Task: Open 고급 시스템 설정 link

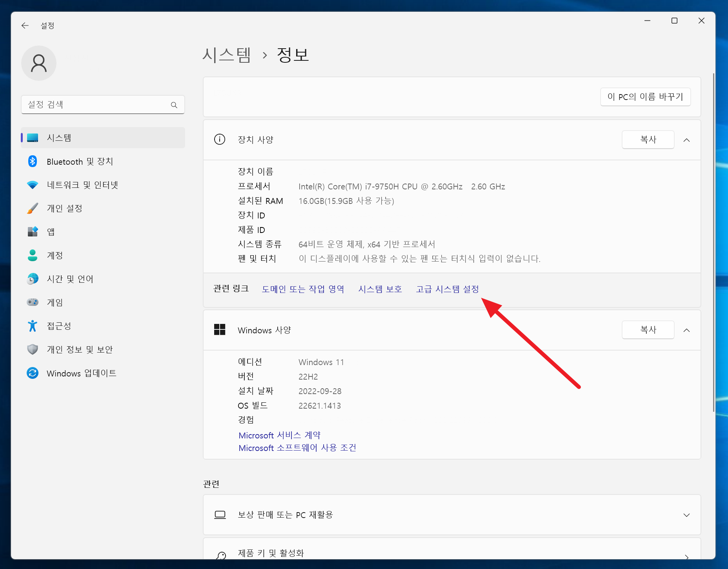Action: click(x=448, y=289)
